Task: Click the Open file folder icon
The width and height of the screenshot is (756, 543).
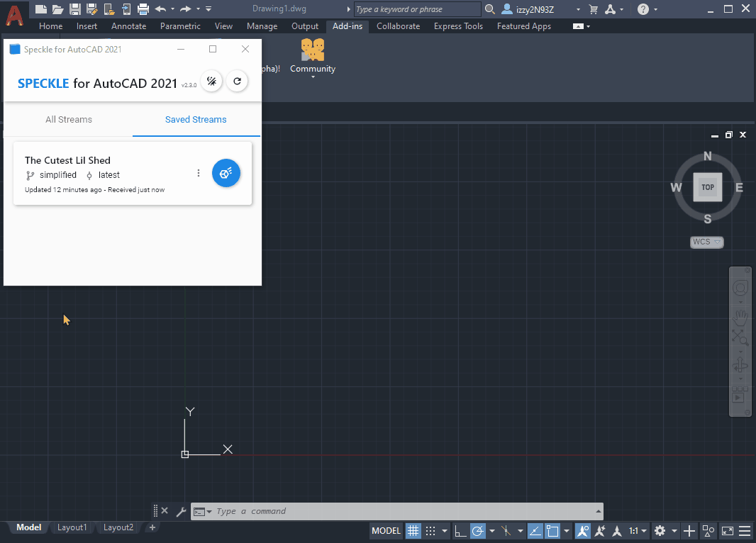Action: [x=58, y=9]
